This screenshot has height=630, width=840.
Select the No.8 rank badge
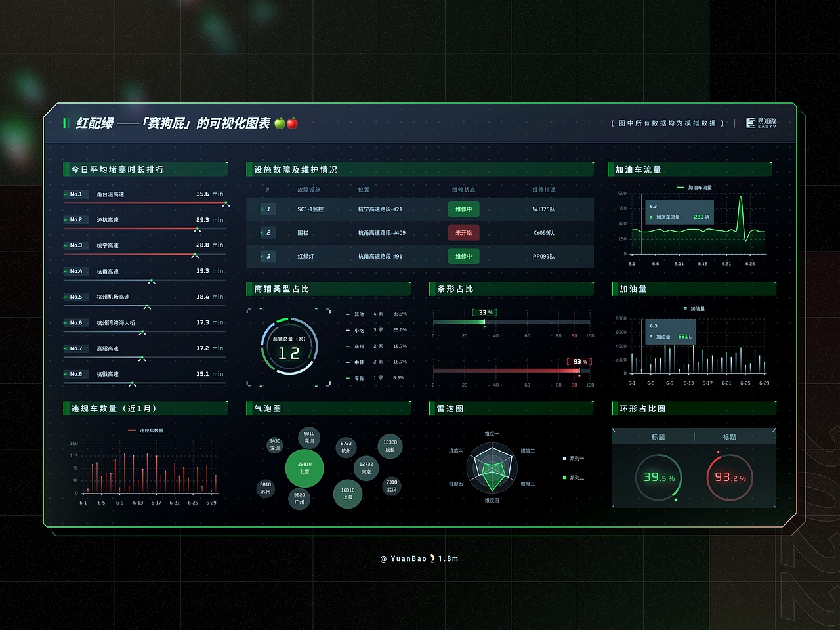point(76,374)
